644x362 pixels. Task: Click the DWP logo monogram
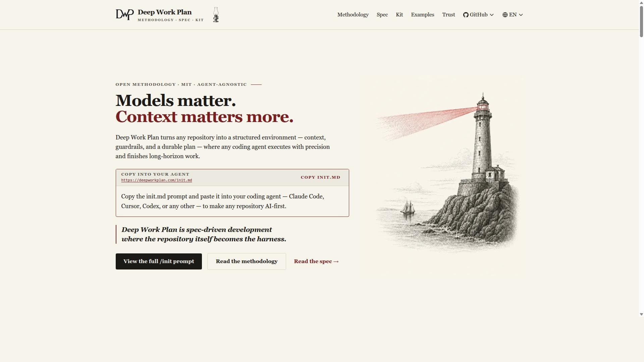(x=125, y=14)
